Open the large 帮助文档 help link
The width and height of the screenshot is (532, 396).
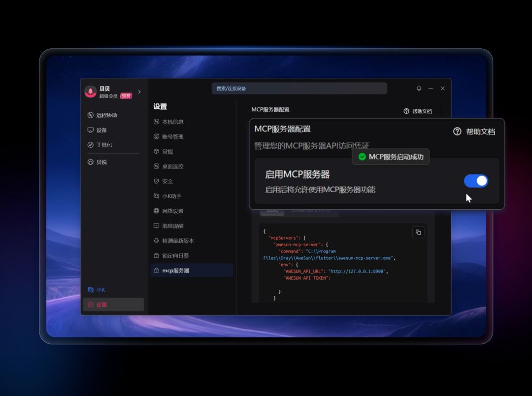(x=474, y=132)
